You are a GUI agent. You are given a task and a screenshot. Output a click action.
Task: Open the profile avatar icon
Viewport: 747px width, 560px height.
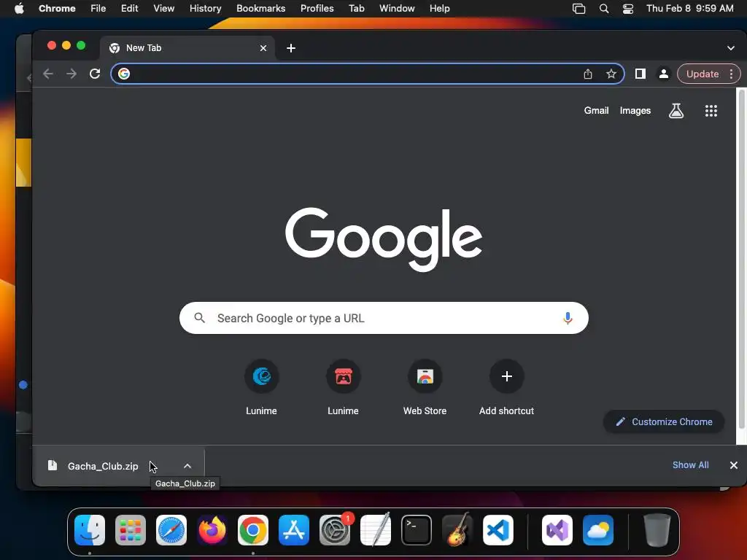click(664, 74)
